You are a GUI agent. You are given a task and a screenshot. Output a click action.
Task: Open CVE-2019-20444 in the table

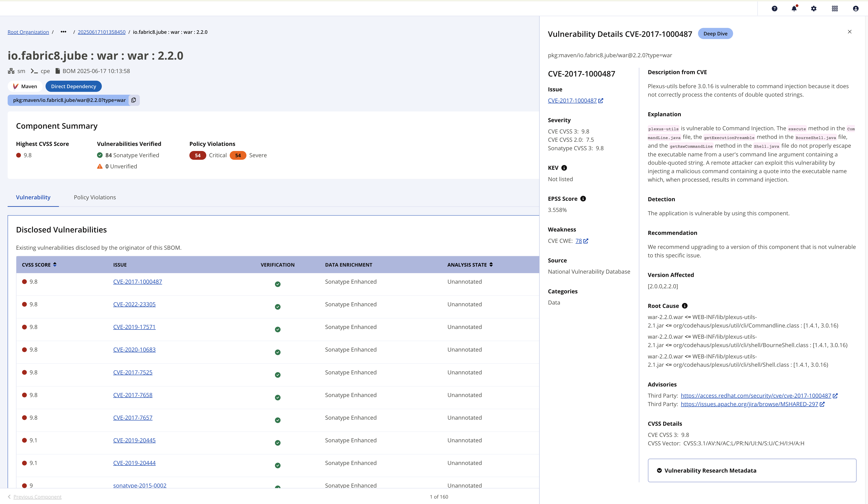134,463
